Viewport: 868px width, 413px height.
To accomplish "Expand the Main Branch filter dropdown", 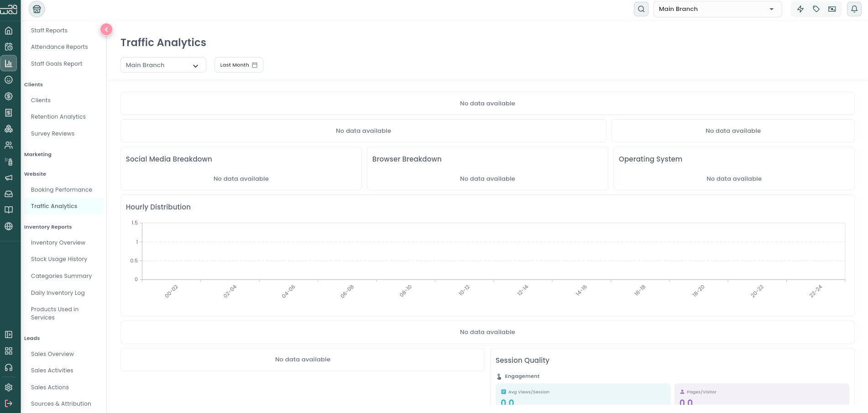I will [x=163, y=65].
